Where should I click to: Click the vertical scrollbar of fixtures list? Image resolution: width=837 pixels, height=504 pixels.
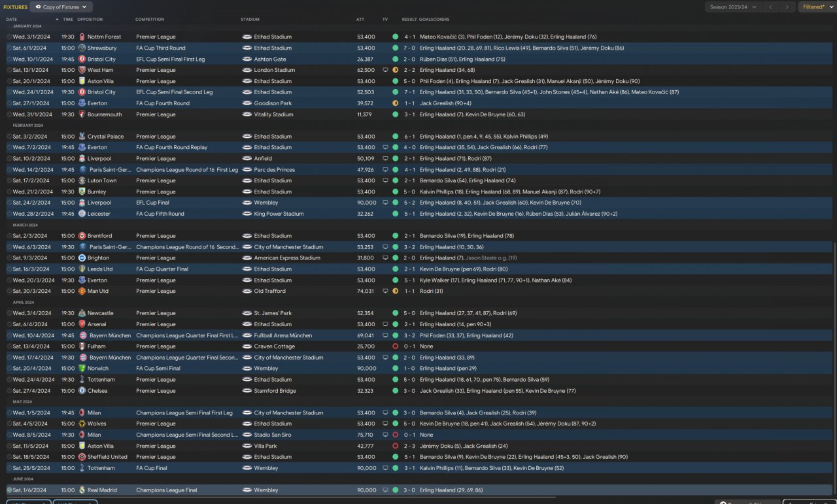(834, 369)
